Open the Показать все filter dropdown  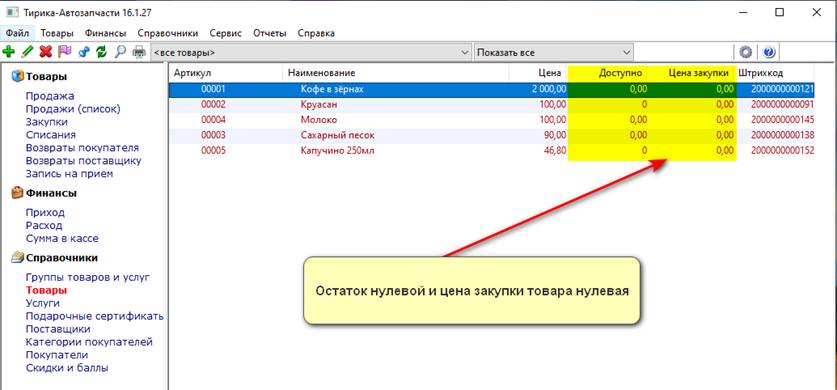[554, 53]
